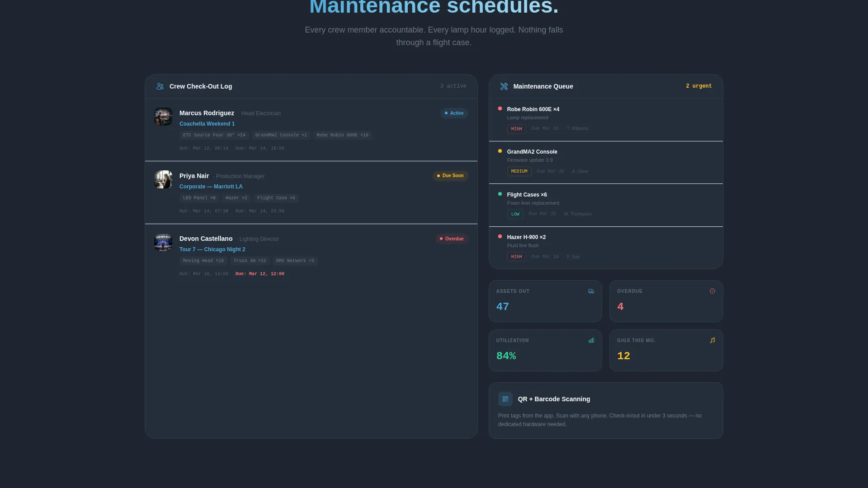Open the Robe Robin 600E ×4 maintenance item

tap(606, 120)
